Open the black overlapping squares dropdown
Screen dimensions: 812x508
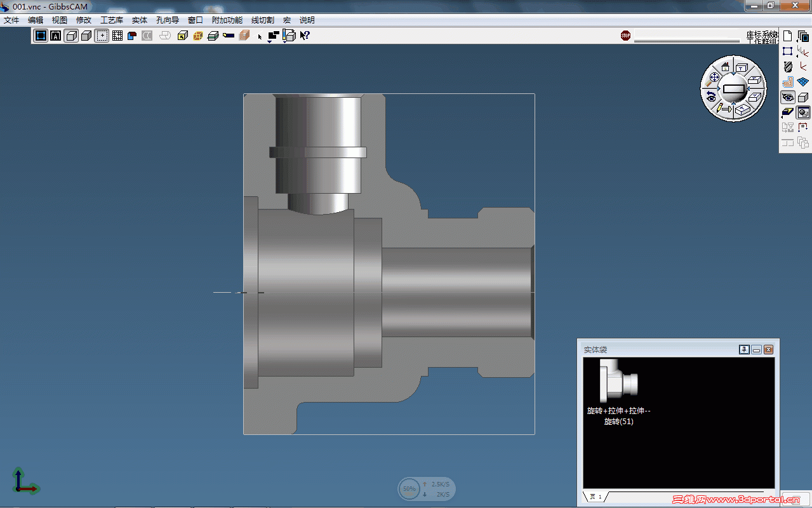pyautogui.click(x=274, y=36)
